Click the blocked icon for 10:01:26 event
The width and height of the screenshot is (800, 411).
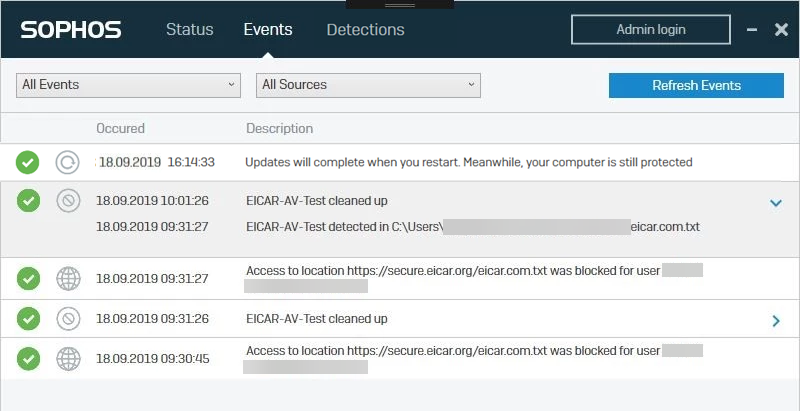click(x=67, y=200)
